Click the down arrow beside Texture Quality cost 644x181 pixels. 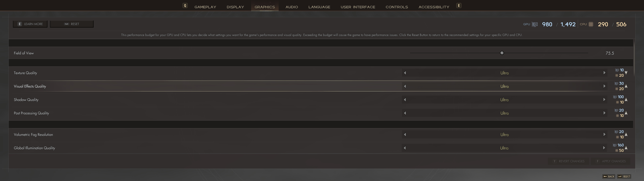click(626, 73)
